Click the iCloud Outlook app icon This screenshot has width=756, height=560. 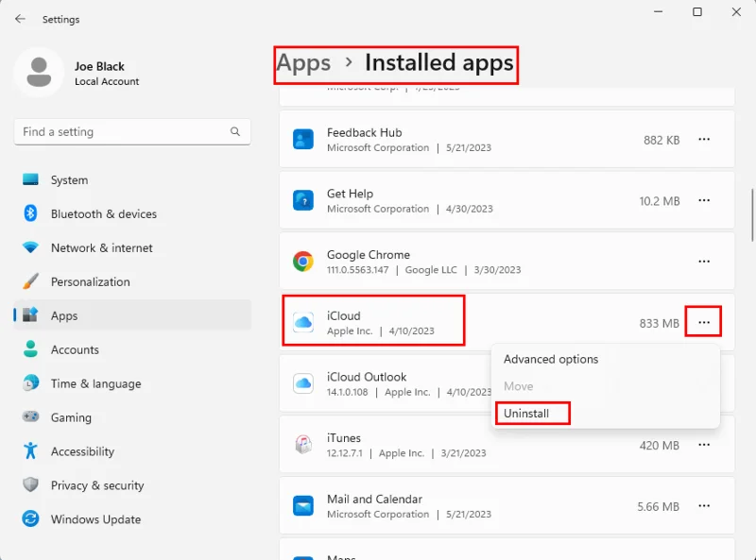point(303,383)
